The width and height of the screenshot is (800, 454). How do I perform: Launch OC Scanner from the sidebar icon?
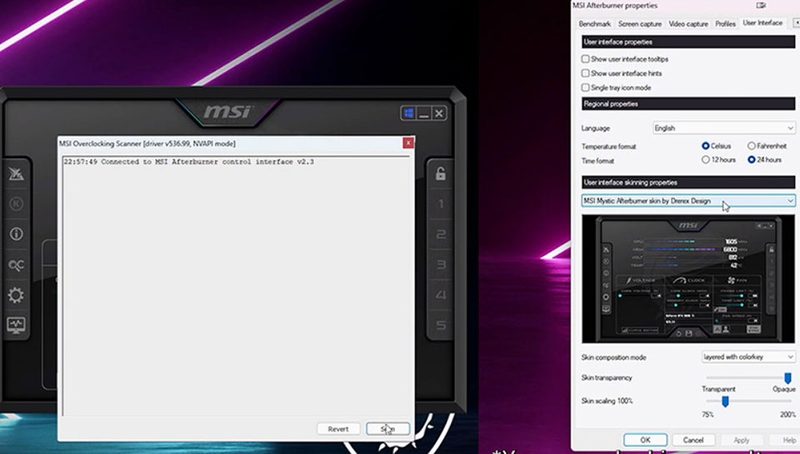[16, 265]
